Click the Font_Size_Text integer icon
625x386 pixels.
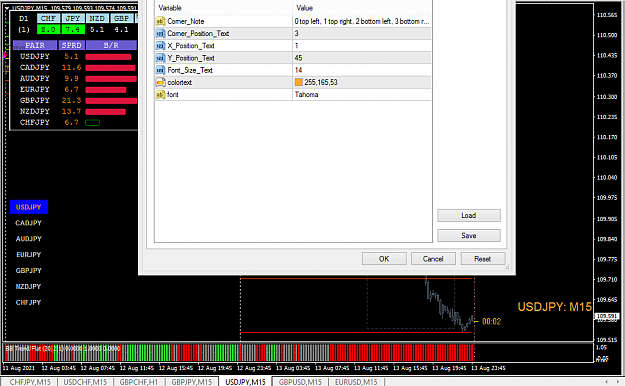click(160, 70)
